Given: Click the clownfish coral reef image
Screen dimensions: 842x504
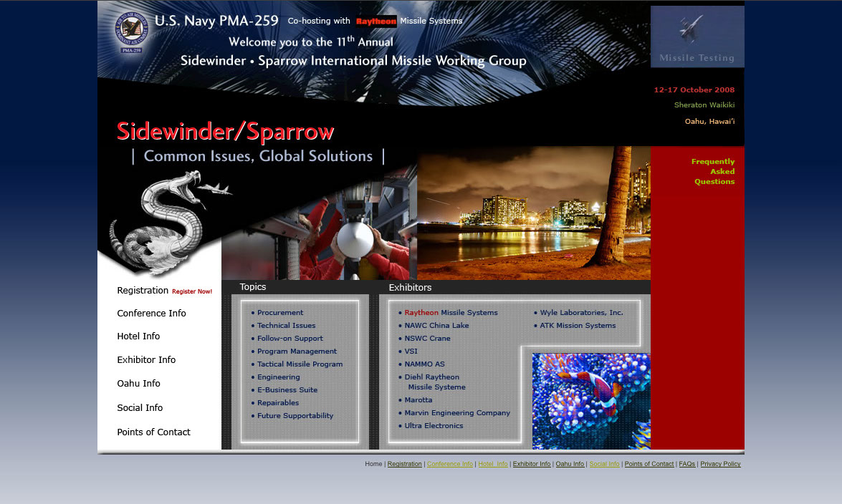Looking at the screenshot, I should (x=591, y=401).
